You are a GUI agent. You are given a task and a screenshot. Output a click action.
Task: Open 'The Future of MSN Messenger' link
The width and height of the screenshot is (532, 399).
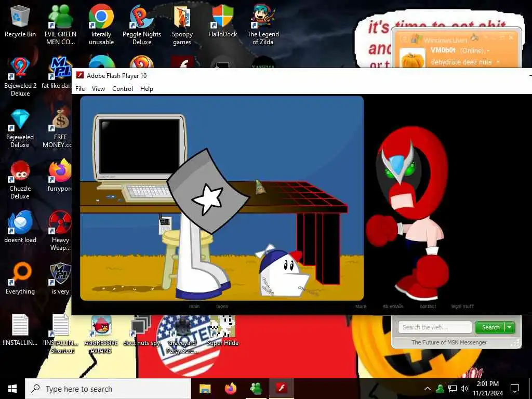[449, 342]
